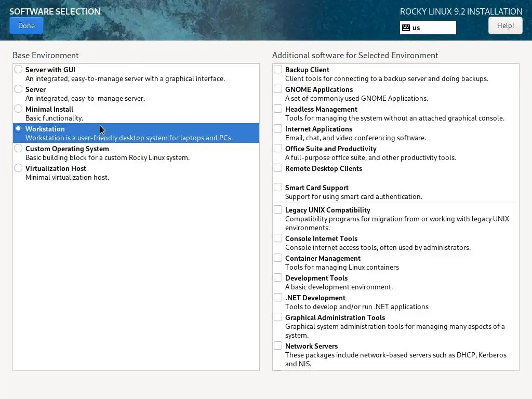Click the 'SOFTWARE SELECTION' title

55,11
